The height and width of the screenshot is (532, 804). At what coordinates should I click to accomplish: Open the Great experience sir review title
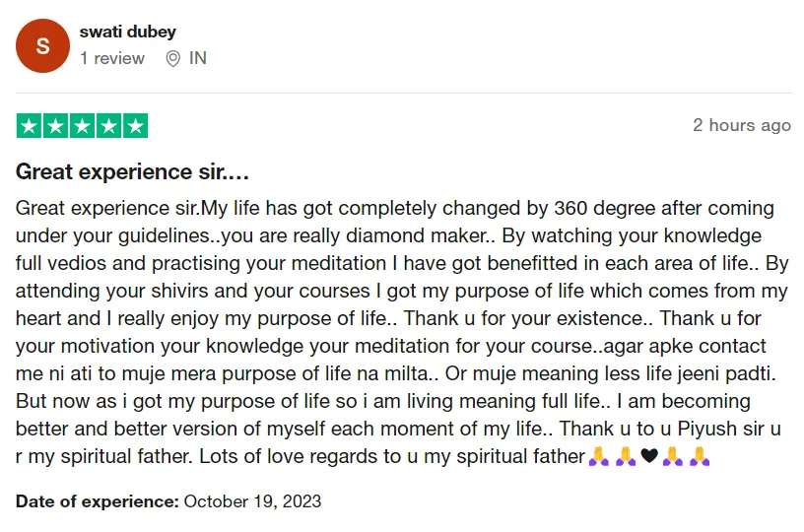coord(132,171)
